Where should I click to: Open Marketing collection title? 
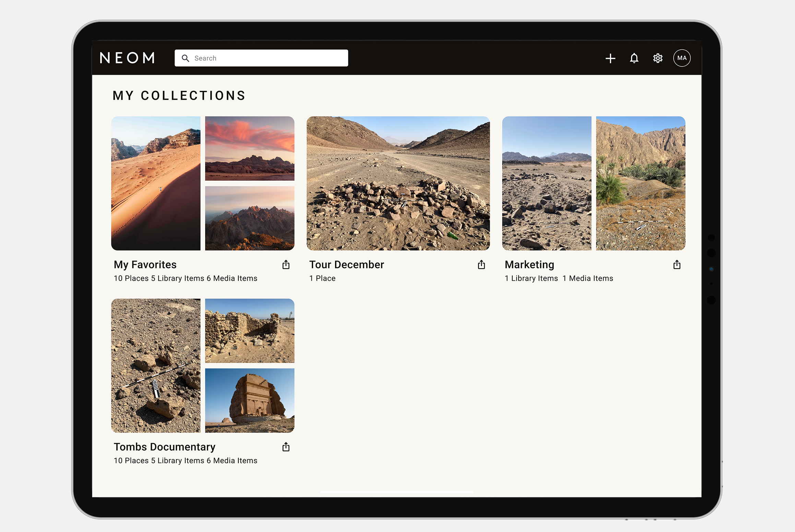529,265
